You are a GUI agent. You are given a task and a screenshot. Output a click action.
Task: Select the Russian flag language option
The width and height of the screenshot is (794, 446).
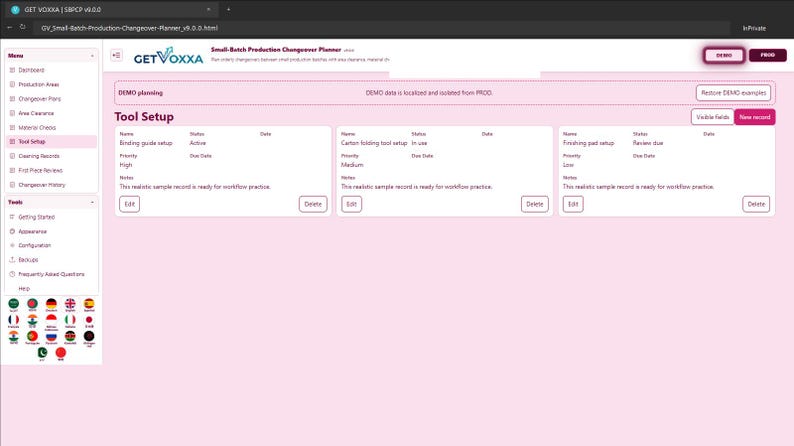point(51,336)
